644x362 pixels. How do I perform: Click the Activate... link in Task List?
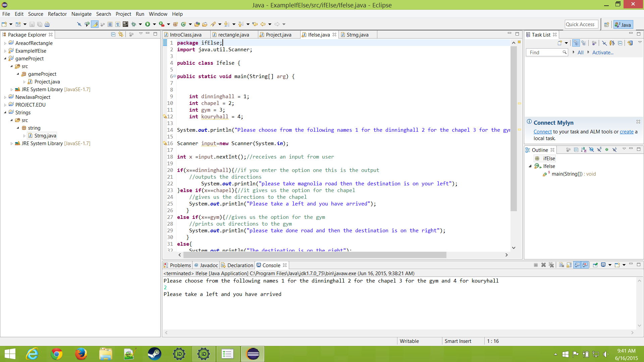coord(603,53)
